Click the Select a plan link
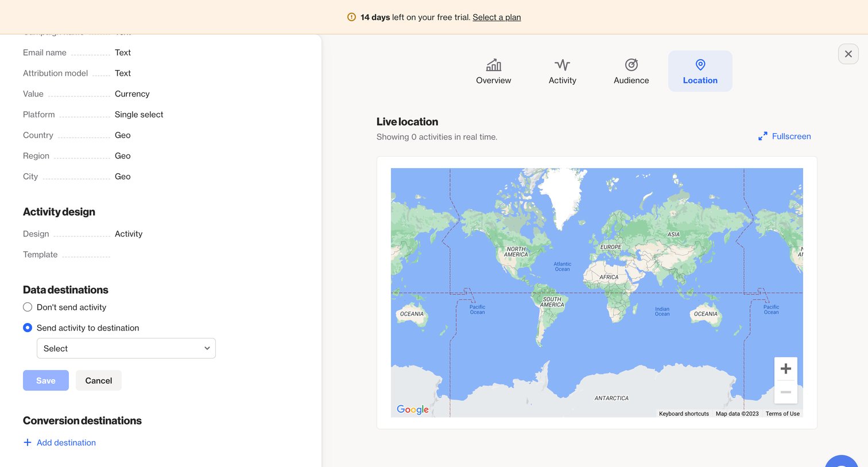 tap(497, 17)
